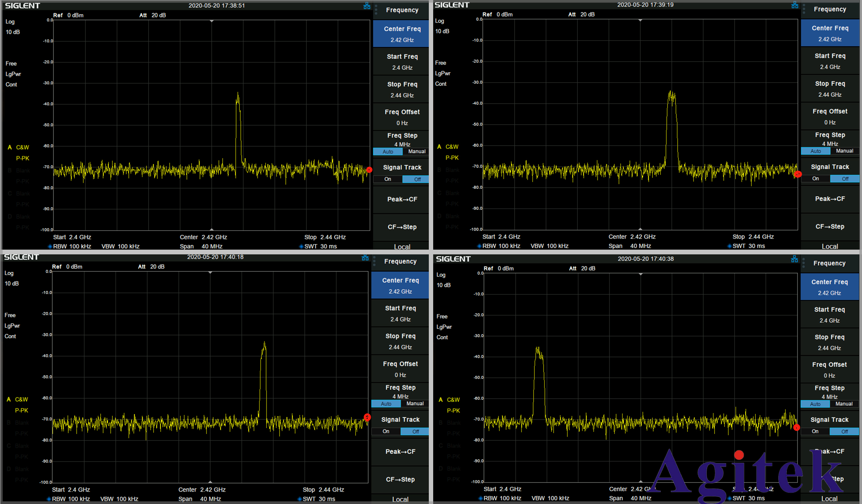Viewport: 862px width, 504px height.
Task: Click the network icon in the top-right analyzer
Action: click(794, 5)
